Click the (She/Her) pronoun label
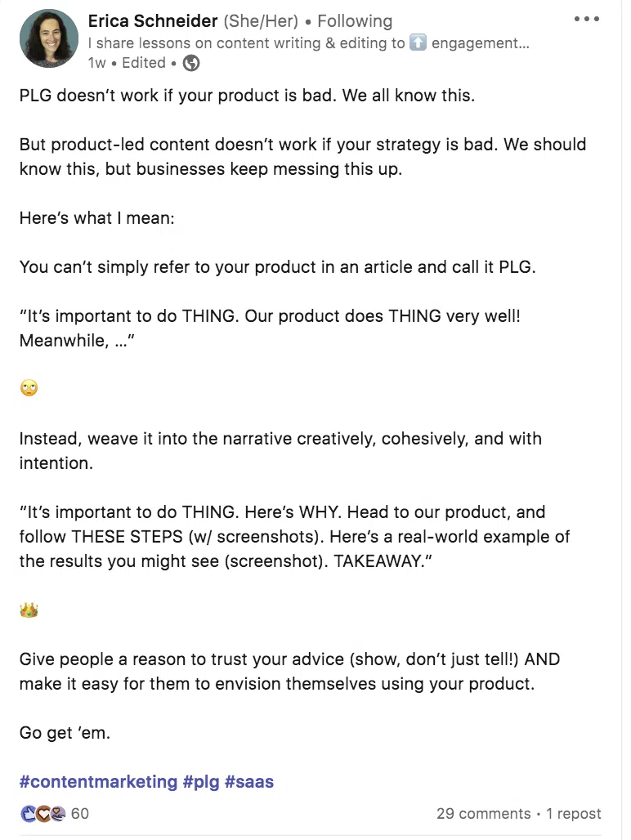The image size is (631, 840). (x=262, y=20)
